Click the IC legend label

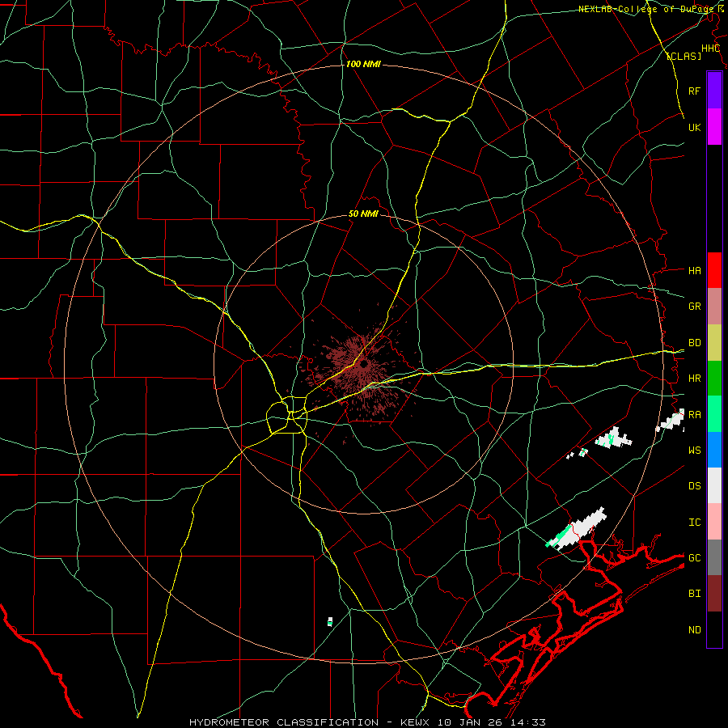[x=694, y=522]
